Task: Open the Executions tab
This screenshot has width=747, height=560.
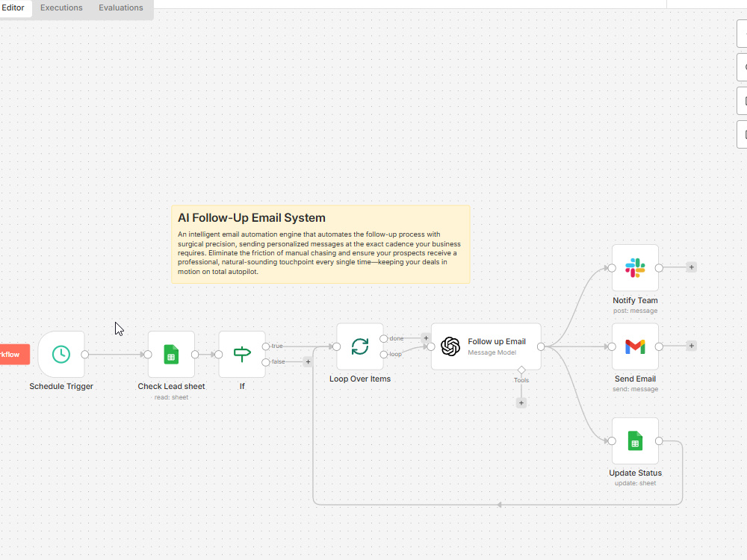Action: [61, 7]
